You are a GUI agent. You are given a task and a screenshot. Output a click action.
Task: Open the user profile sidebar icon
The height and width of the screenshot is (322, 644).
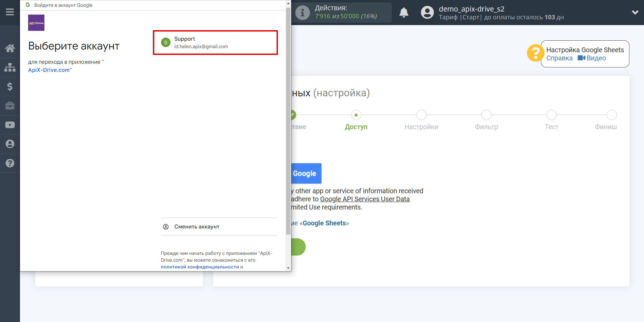[10, 144]
